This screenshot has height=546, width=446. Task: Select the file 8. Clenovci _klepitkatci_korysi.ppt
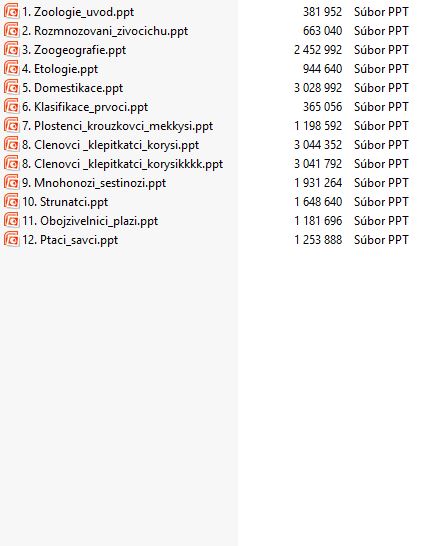(110, 145)
